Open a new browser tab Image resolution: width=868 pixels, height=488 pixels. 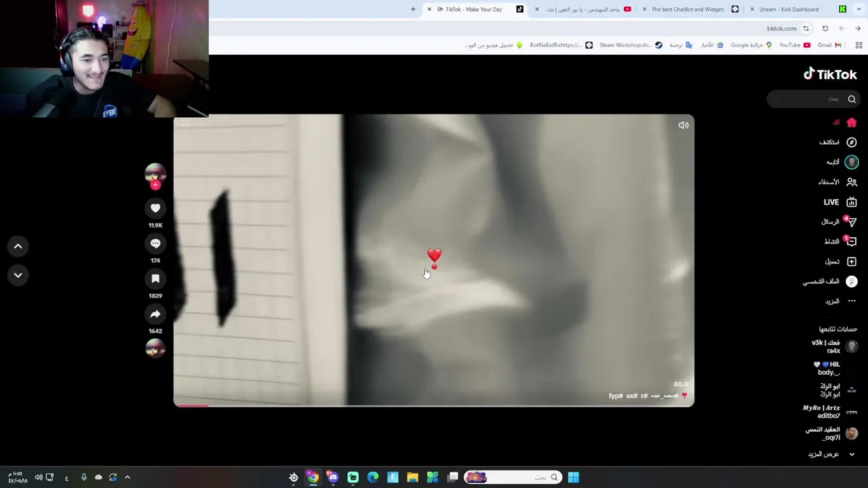413,9
